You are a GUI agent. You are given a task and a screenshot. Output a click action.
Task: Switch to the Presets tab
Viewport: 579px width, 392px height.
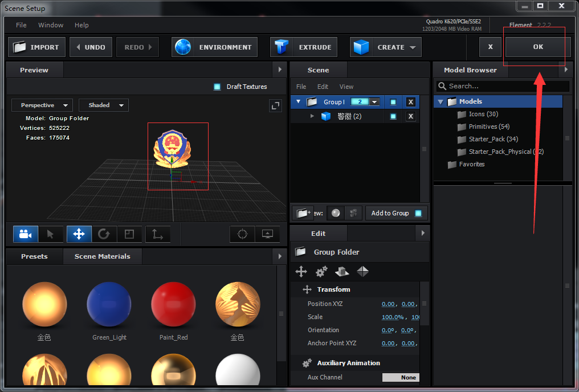34,256
